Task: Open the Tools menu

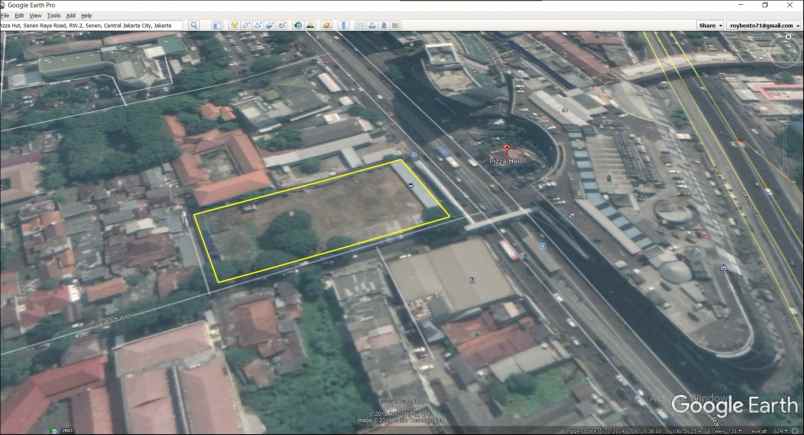Action: coord(53,16)
